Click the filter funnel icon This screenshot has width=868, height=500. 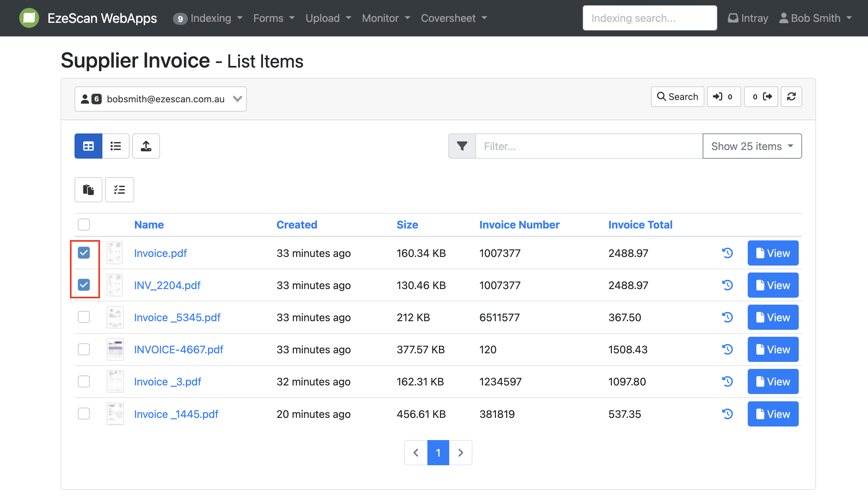pyautogui.click(x=462, y=146)
